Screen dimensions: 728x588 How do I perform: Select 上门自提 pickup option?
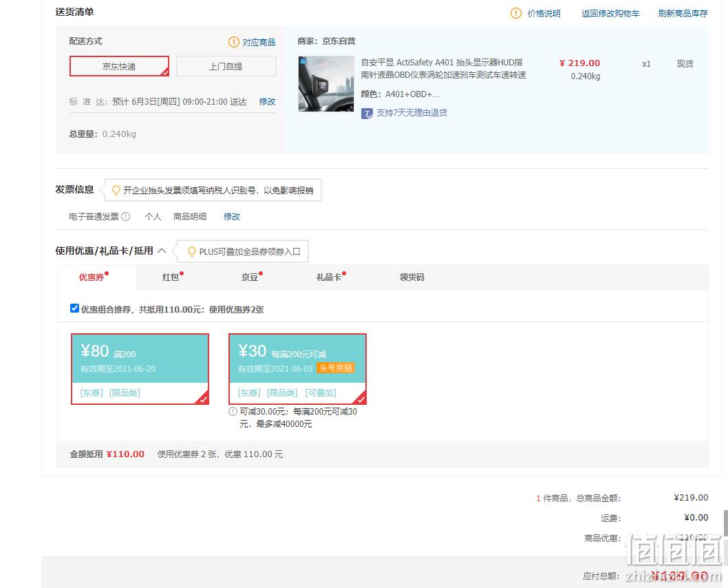(x=226, y=66)
